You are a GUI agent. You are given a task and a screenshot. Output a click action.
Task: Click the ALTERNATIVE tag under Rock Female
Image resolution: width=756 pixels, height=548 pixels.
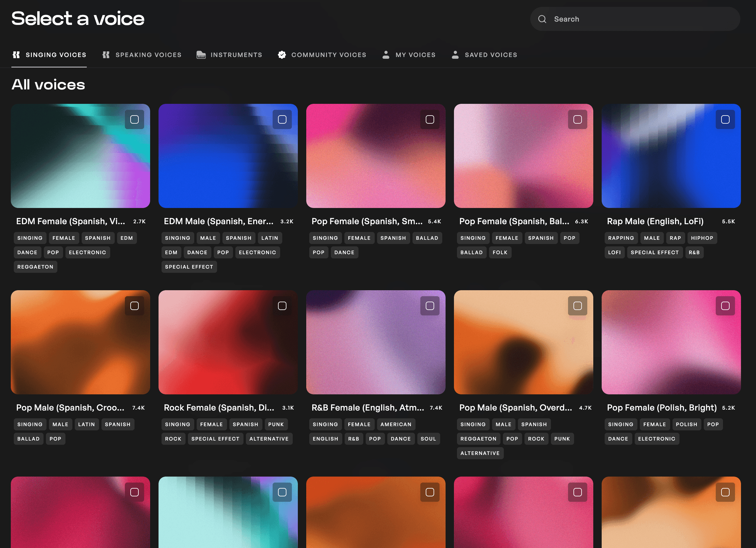coord(269,439)
